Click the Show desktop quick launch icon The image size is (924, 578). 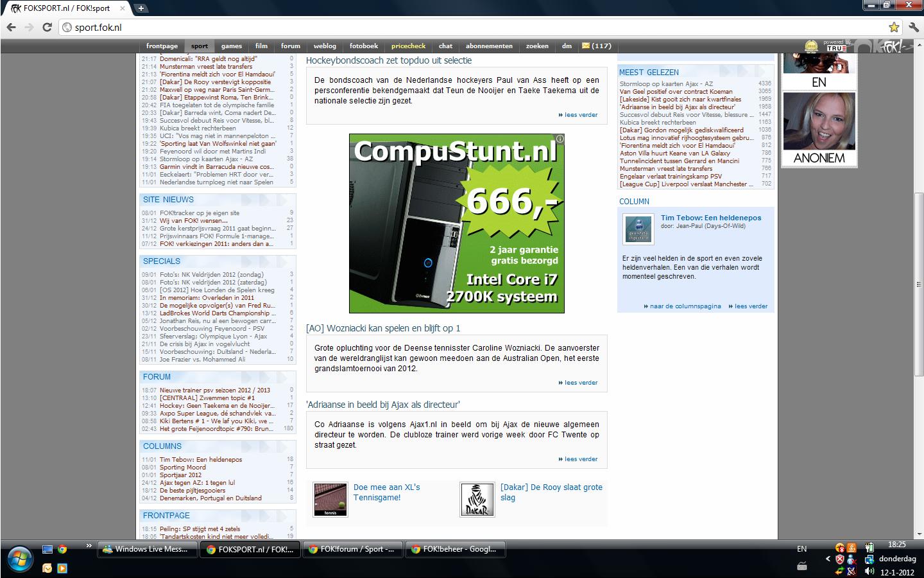(x=47, y=549)
